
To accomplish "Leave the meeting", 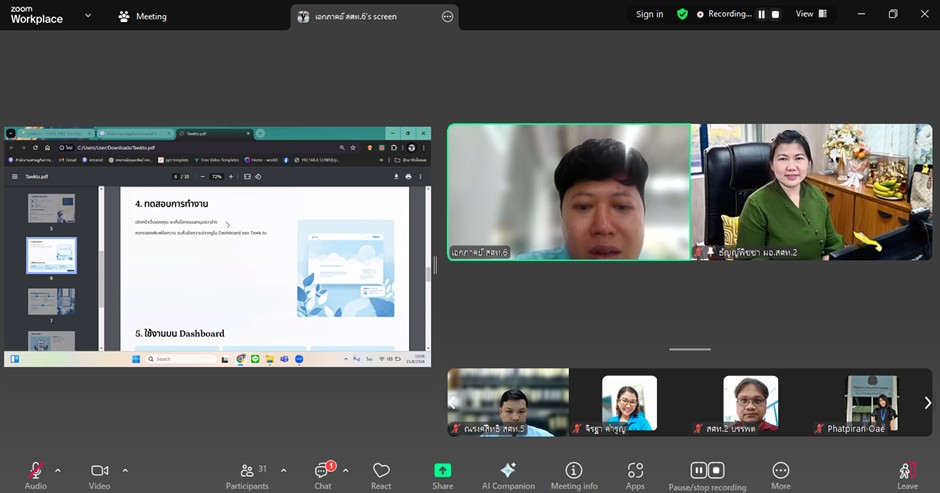I will (x=907, y=475).
